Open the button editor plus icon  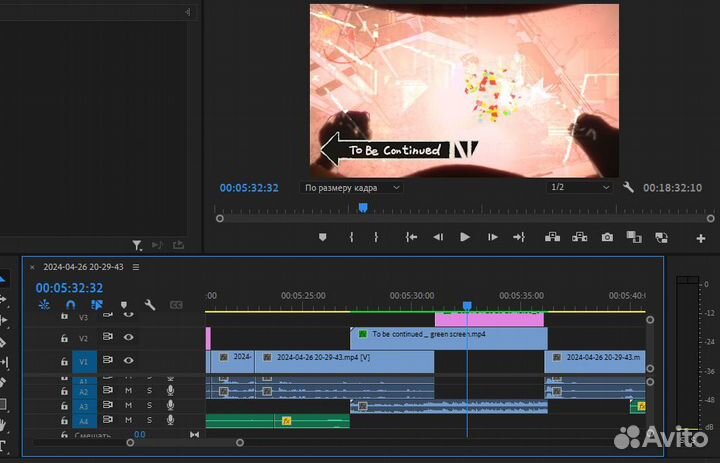pyautogui.click(x=700, y=238)
